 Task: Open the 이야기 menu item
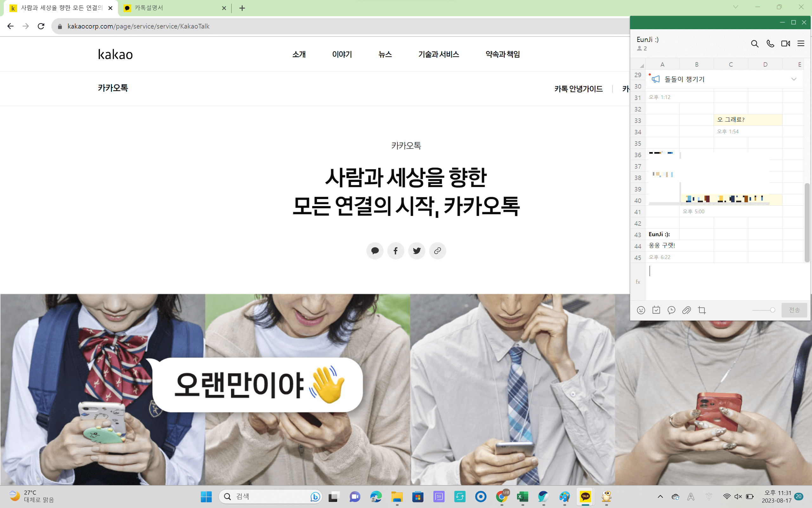(x=342, y=54)
